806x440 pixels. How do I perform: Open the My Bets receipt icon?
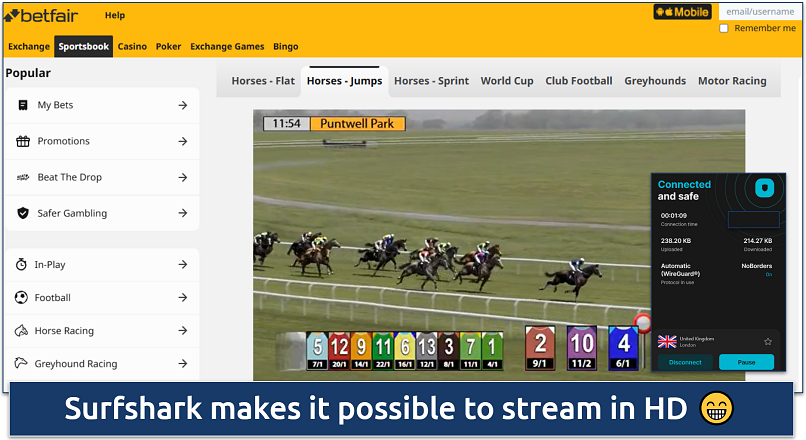tap(23, 105)
